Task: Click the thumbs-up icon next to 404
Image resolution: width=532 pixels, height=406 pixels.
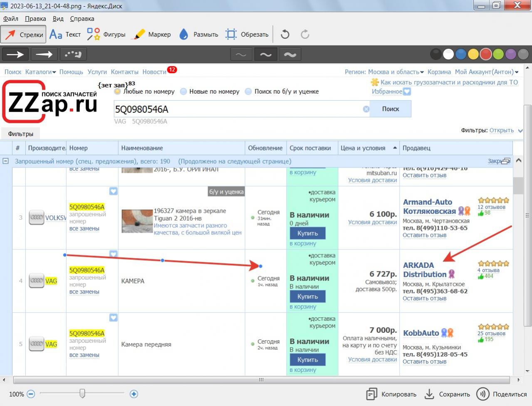Action: [x=481, y=276]
